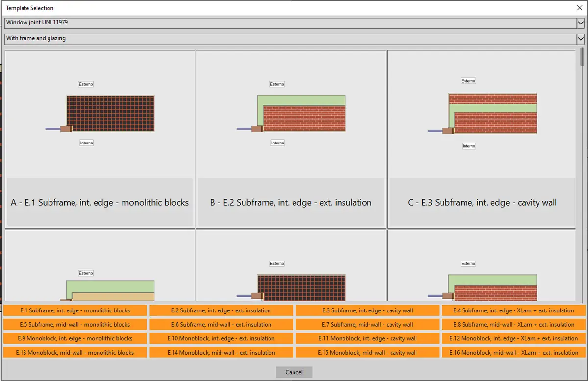Close the Template Selection window
Image resolution: width=588 pixels, height=381 pixels.
(x=579, y=8)
